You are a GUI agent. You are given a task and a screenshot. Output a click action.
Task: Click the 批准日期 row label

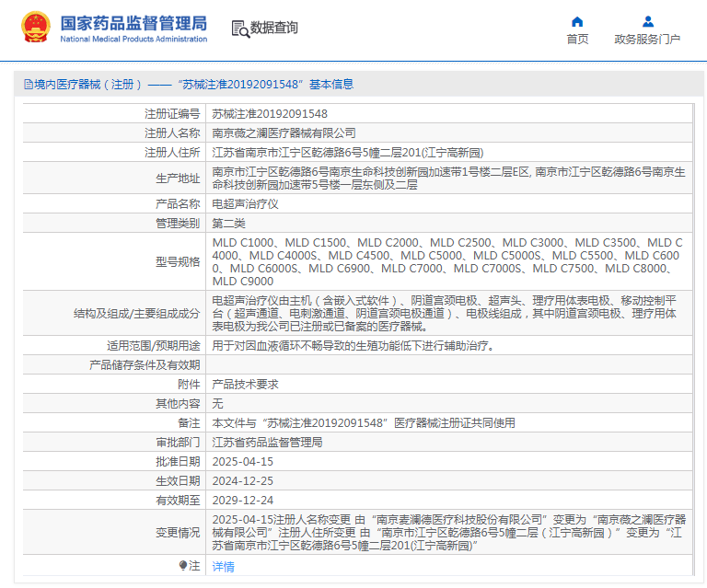tap(178, 462)
